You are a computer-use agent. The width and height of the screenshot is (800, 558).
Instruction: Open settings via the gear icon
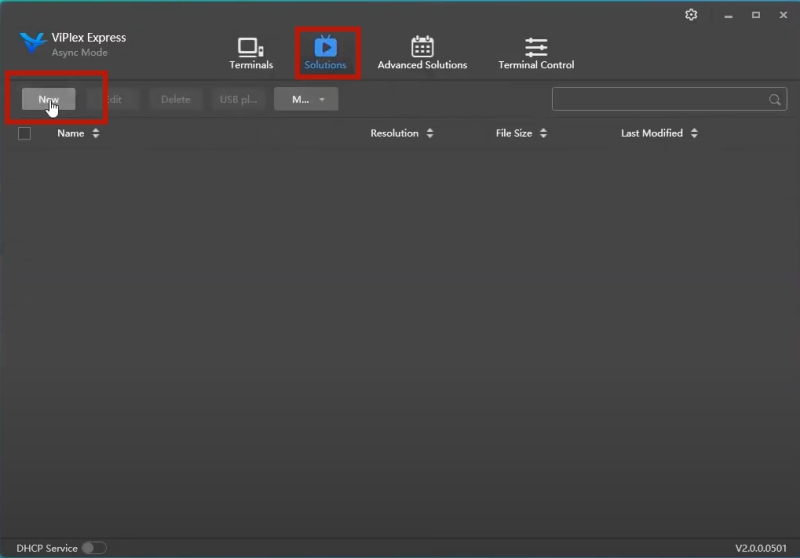tap(691, 15)
